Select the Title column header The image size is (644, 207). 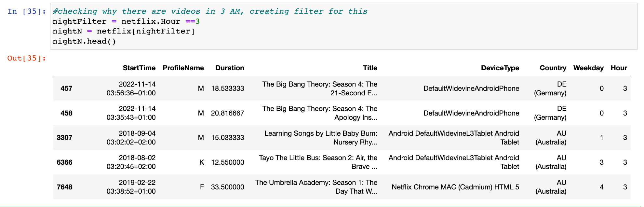[370, 68]
